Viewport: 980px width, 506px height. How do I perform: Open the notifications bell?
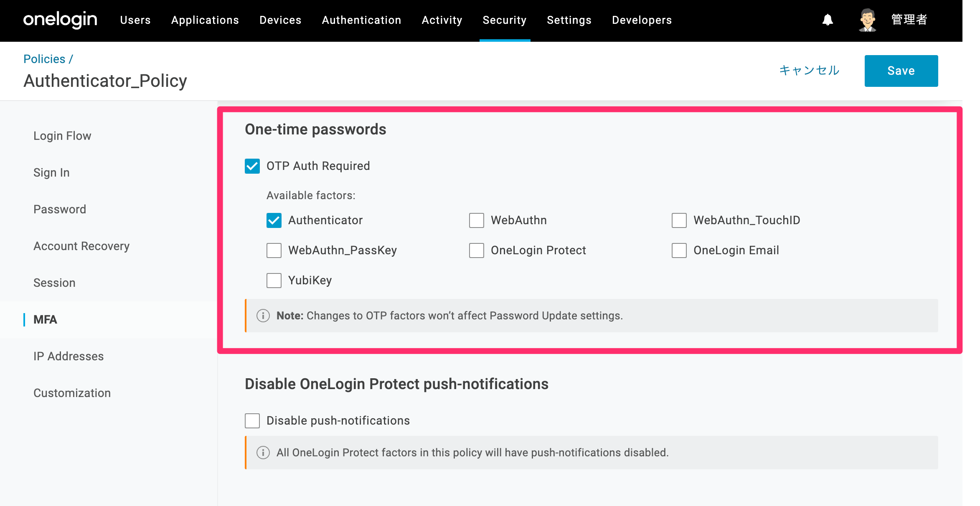pos(828,20)
